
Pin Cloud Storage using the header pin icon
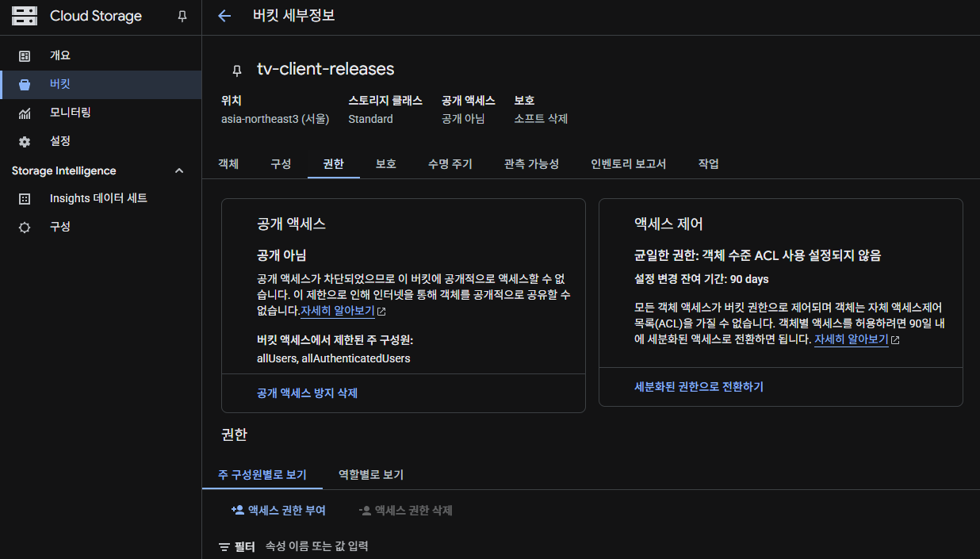[182, 16]
